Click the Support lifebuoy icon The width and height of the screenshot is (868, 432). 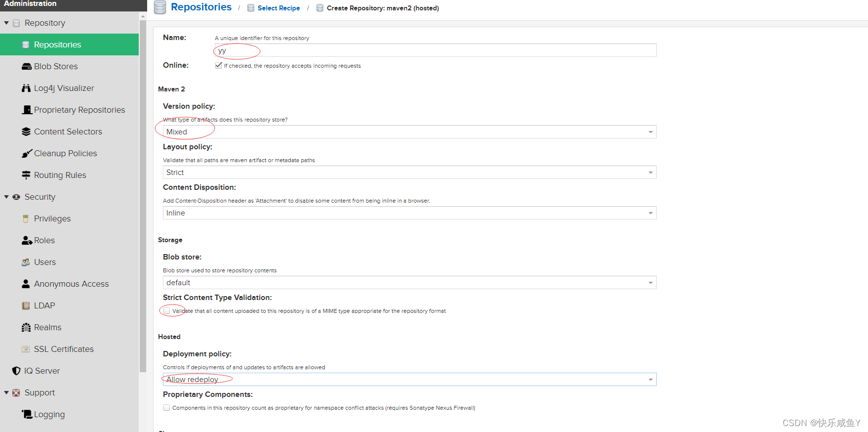[x=16, y=392]
